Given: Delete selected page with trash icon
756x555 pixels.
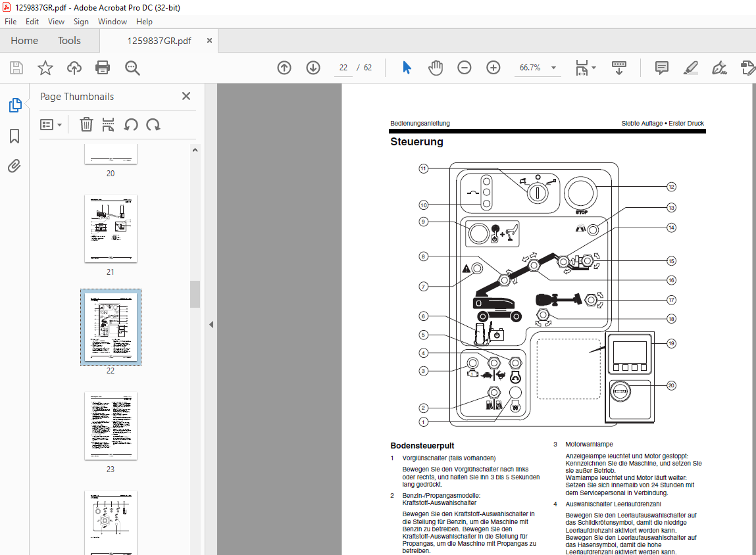Looking at the screenshot, I should coord(86,125).
